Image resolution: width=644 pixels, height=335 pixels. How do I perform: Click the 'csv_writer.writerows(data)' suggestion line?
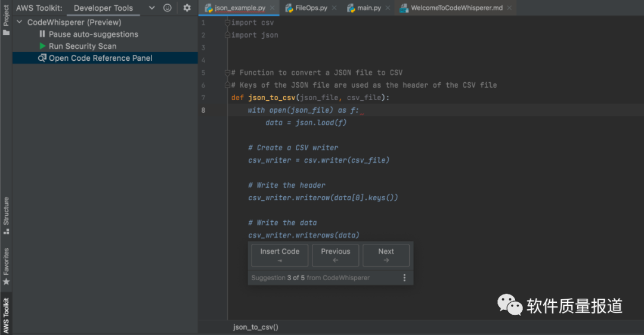coord(304,235)
